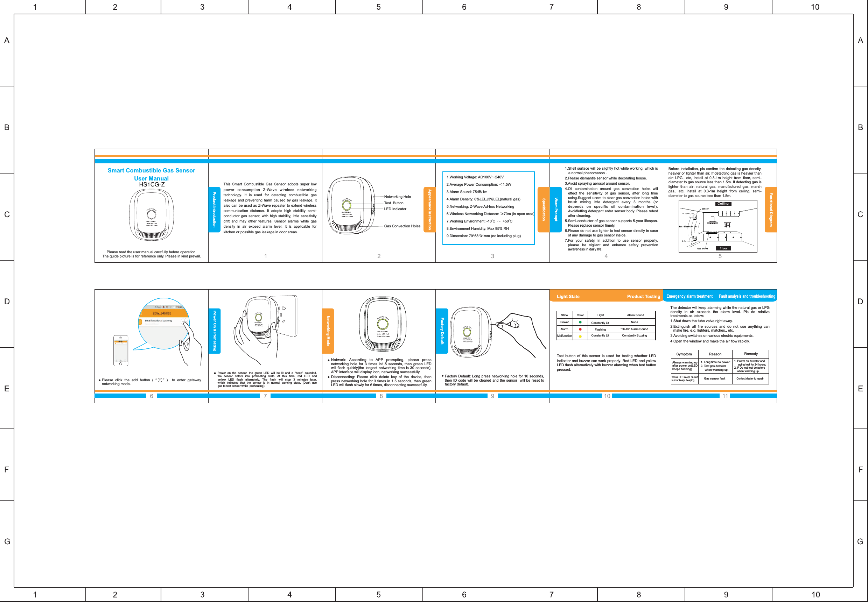Click the cover page sensor illustration
The image size is (868, 602).
click(x=151, y=215)
